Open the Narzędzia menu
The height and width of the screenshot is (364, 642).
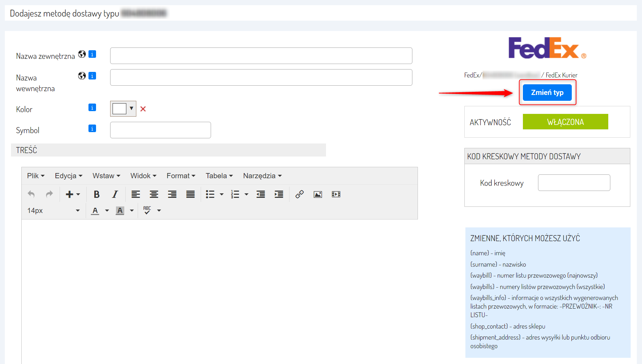pyautogui.click(x=262, y=176)
